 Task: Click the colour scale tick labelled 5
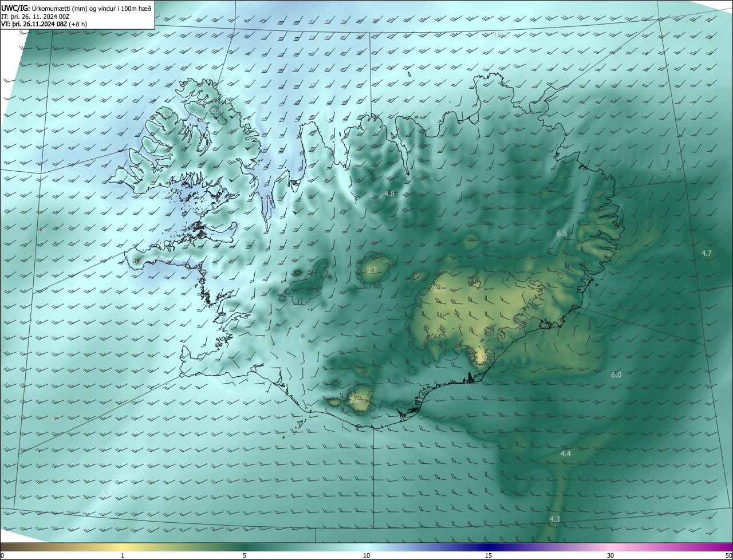click(245, 555)
